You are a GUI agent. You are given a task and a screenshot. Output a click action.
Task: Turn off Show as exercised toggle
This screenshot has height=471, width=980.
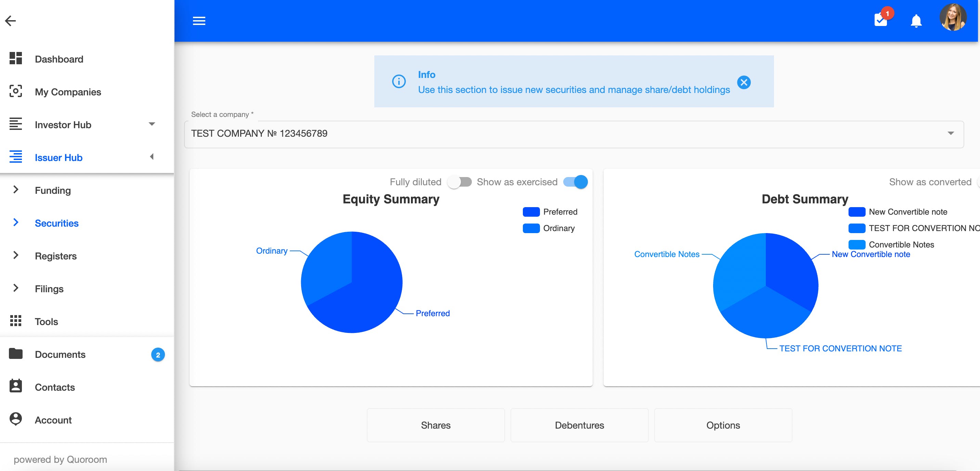pos(575,182)
